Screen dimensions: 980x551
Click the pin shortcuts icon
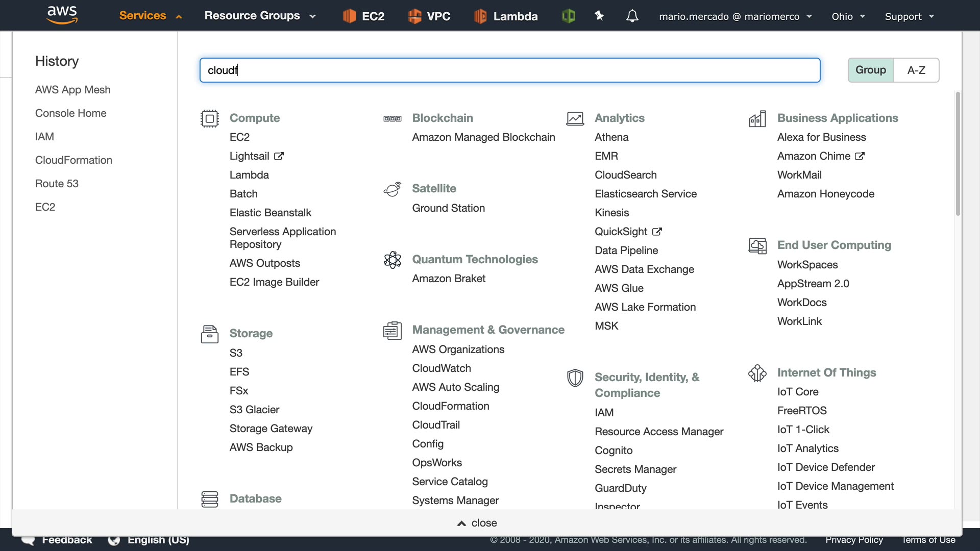point(599,16)
